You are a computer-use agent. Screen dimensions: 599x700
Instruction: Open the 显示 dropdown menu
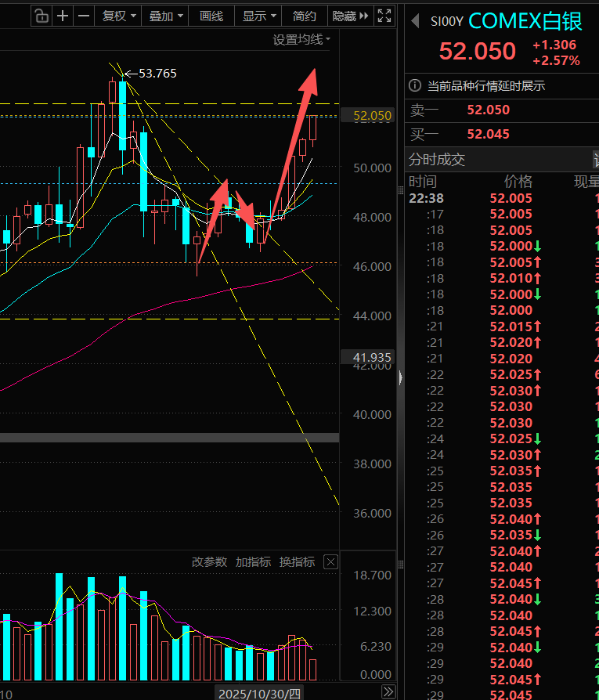click(258, 16)
